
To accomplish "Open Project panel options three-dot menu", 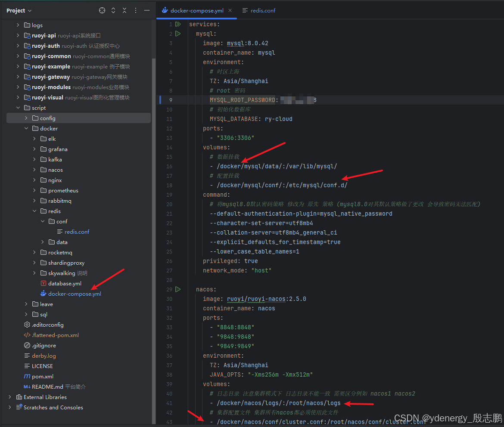I will (136, 10).
